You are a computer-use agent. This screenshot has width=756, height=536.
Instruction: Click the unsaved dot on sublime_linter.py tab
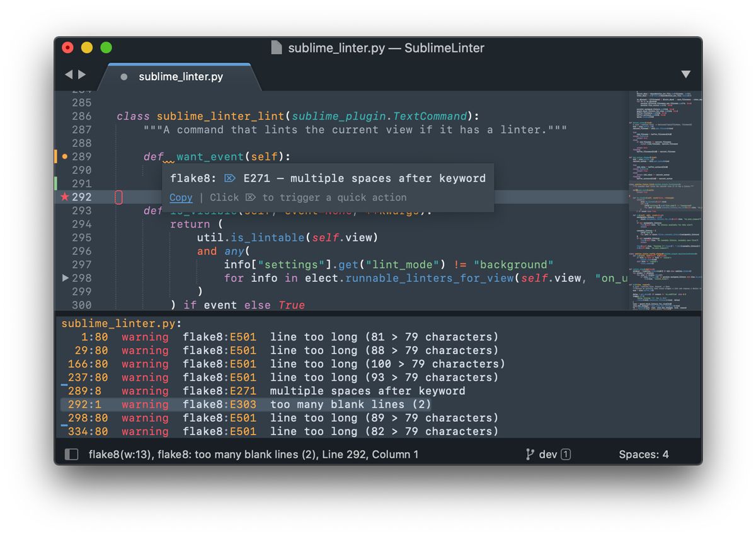pos(124,77)
